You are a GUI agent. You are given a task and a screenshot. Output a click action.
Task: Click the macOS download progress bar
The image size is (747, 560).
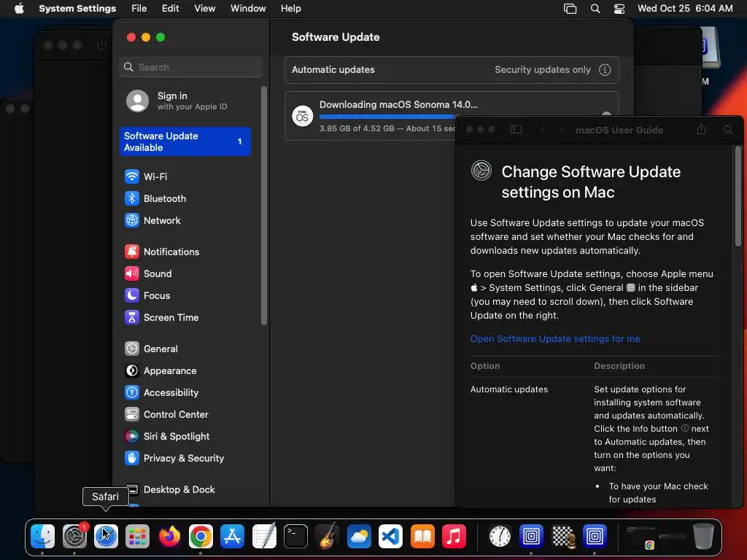[387, 117]
